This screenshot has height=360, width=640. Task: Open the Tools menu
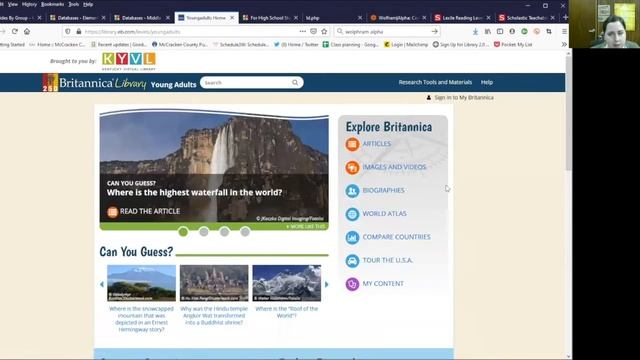(73, 4)
